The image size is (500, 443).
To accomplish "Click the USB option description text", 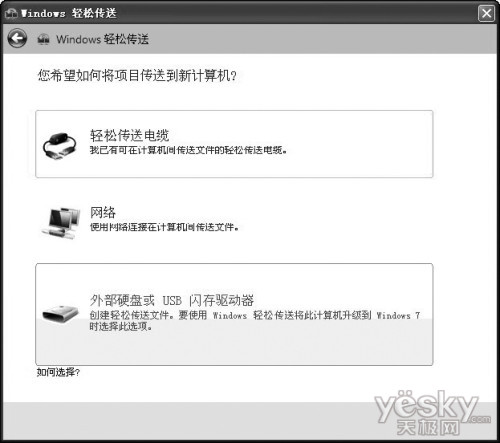I will [255, 320].
